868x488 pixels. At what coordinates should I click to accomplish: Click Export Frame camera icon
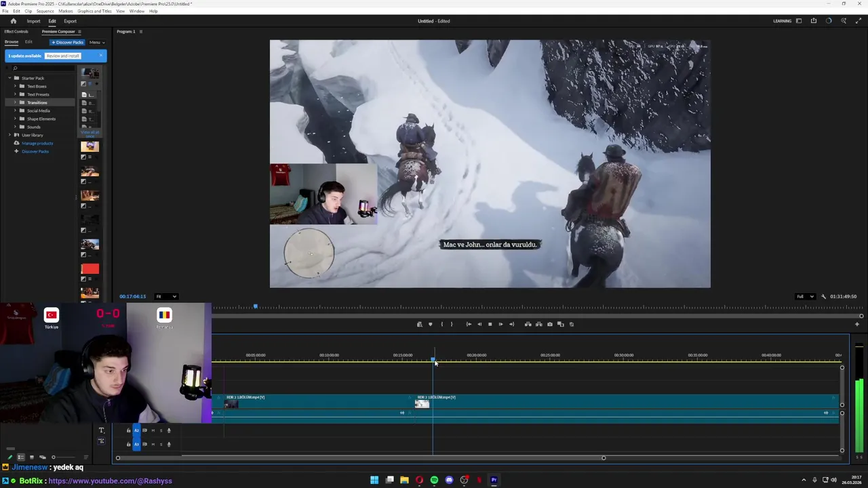coord(549,324)
